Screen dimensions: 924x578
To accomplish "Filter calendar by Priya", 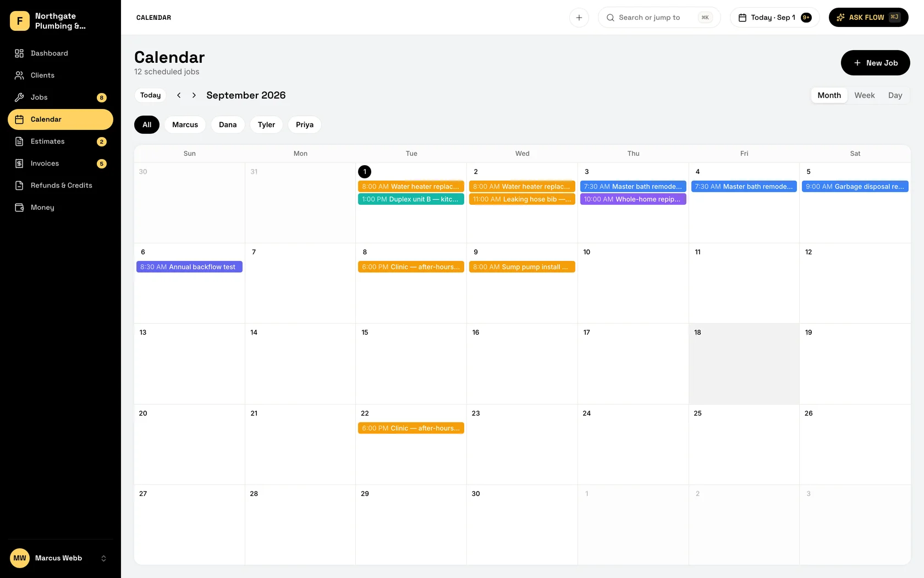I will click(x=305, y=125).
